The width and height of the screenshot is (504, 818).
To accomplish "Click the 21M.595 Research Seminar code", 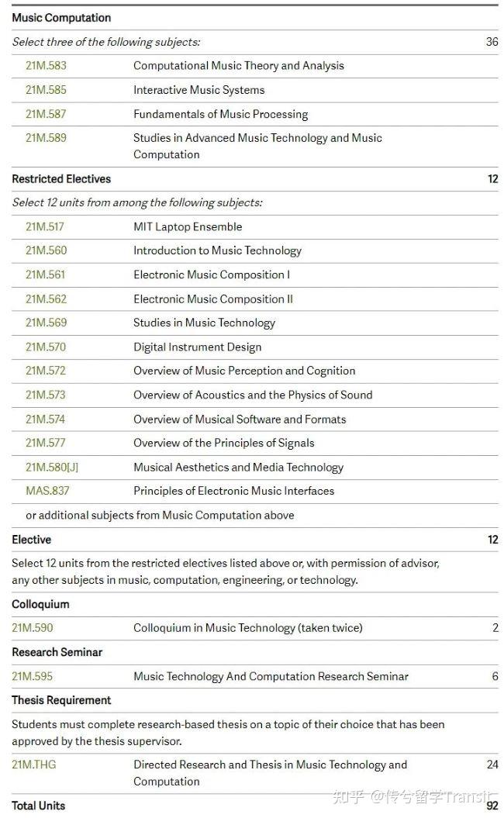I will pos(33,676).
